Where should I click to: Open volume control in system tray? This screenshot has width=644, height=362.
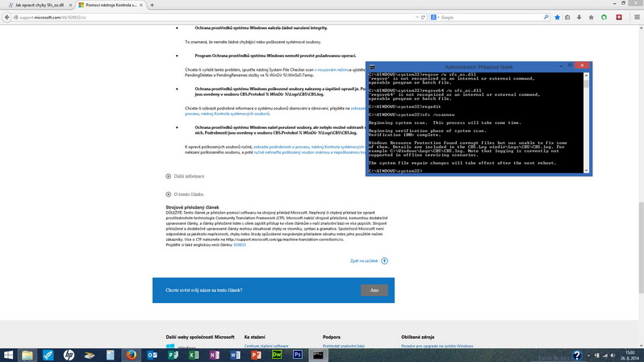pos(613,356)
